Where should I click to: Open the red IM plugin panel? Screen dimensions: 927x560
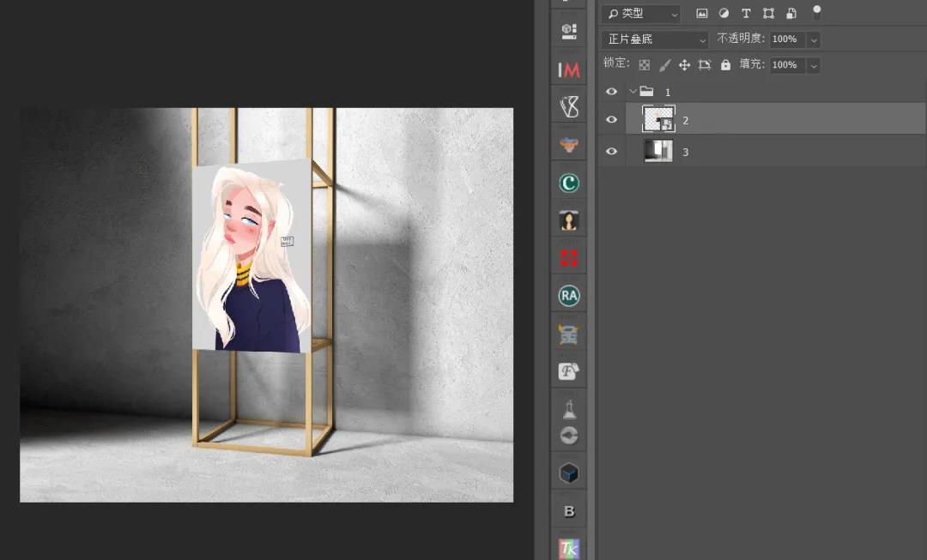(568, 70)
